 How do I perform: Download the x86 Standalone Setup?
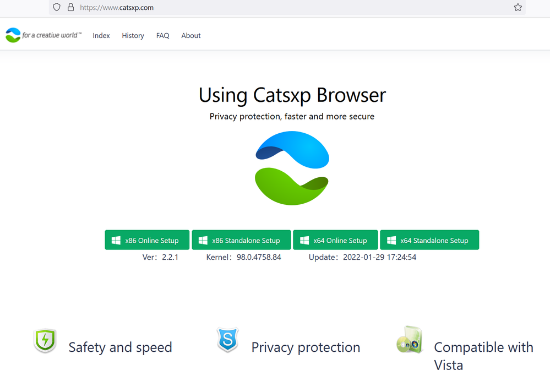(x=241, y=240)
